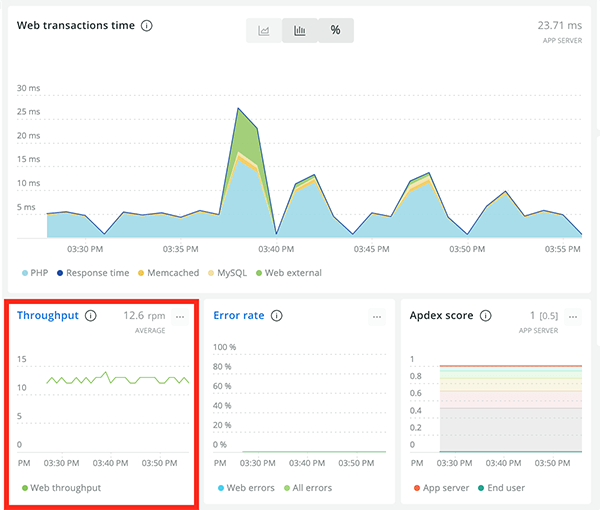The height and width of the screenshot is (510, 600).
Task: Click the info icon beside Error rate
Action: [277, 316]
